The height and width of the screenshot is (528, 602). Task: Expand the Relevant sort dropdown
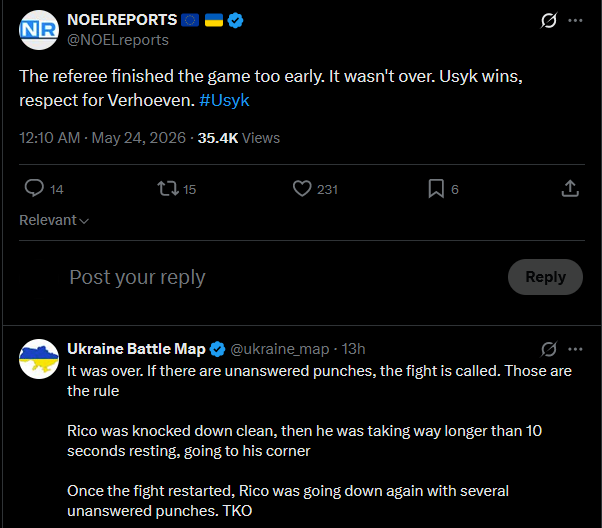(x=54, y=220)
